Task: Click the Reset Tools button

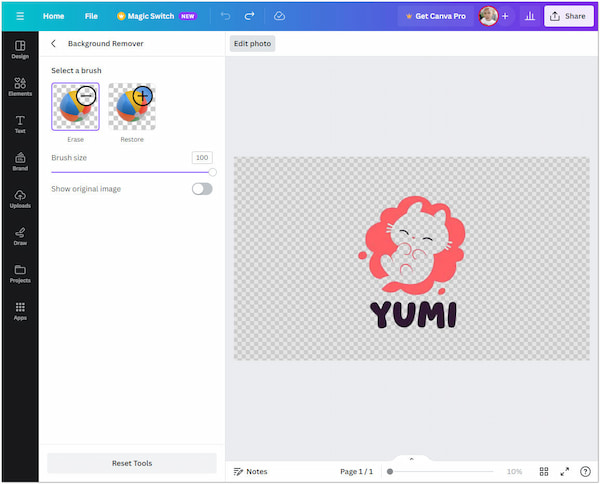Action: click(x=132, y=463)
